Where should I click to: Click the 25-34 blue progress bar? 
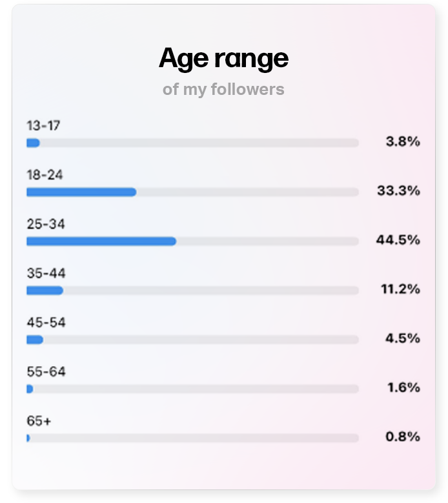(101, 241)
